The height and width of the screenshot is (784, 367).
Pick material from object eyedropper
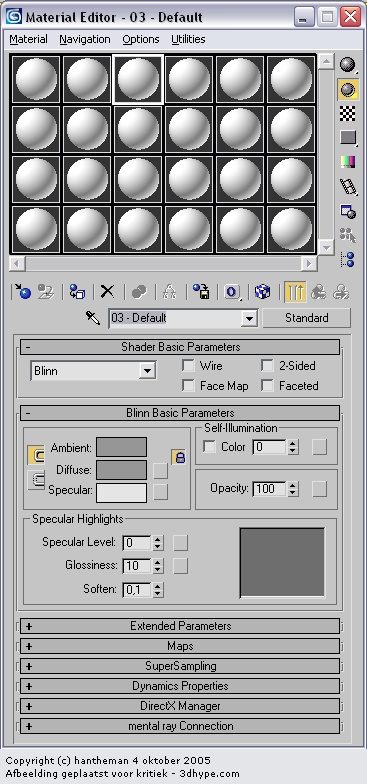coord(93,318)
